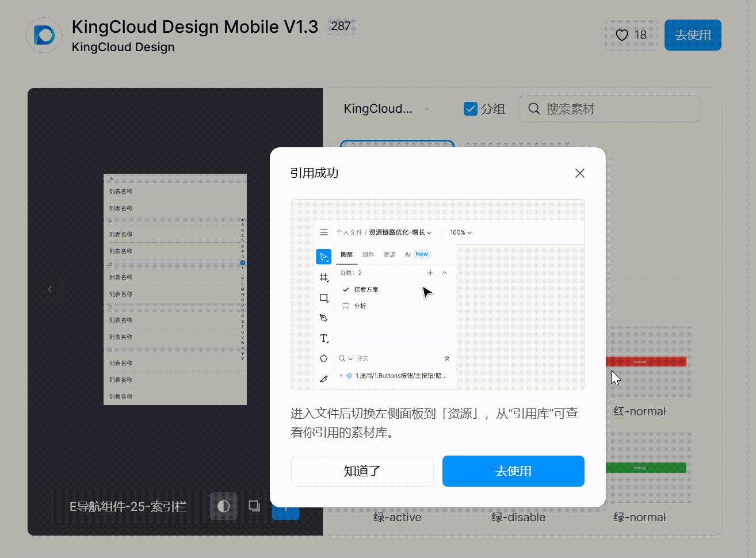Click the 个人文件 breadcrumb in illustration
This screenshot has height=558, width=756.
349,232
